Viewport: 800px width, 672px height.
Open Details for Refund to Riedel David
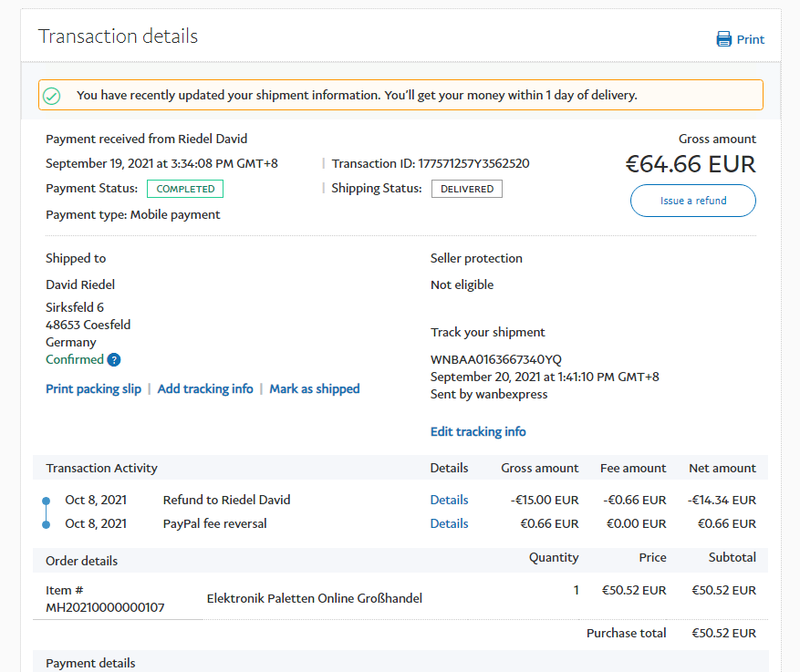click(449, 500)
